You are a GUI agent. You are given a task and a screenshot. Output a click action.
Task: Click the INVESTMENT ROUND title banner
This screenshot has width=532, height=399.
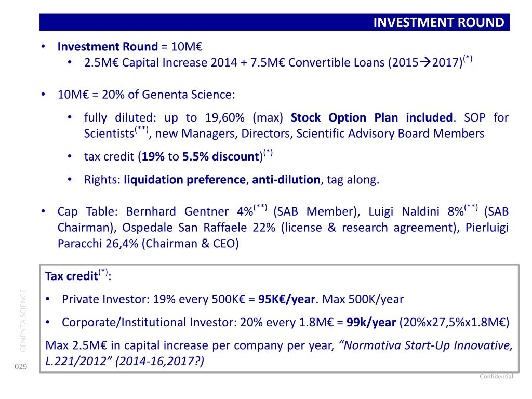tap(274, 22)
